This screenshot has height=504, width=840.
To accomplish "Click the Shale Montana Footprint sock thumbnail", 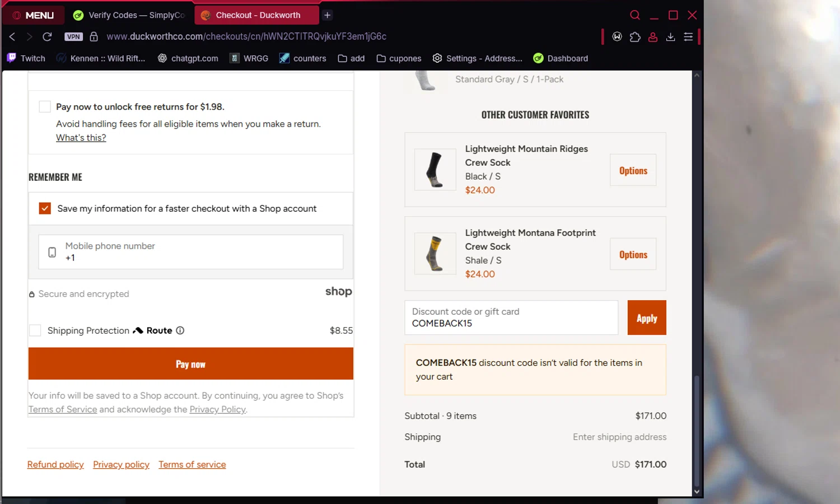I will [x=435, y=254].
